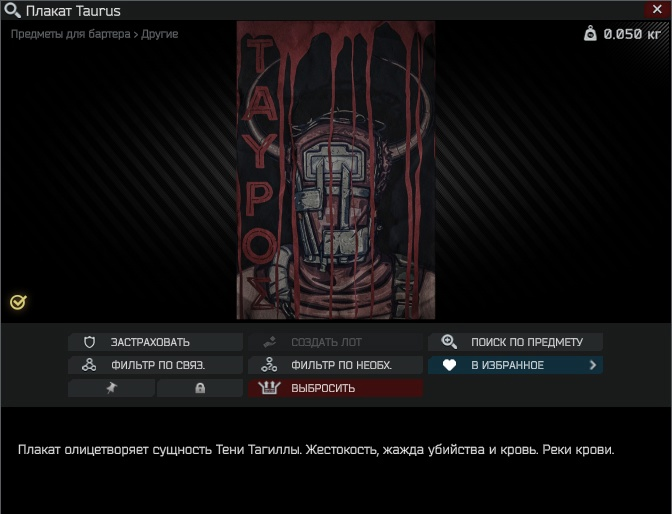
Task: Click the red ВЫБРОСИТЬ discard button
Action: [335, 388]
